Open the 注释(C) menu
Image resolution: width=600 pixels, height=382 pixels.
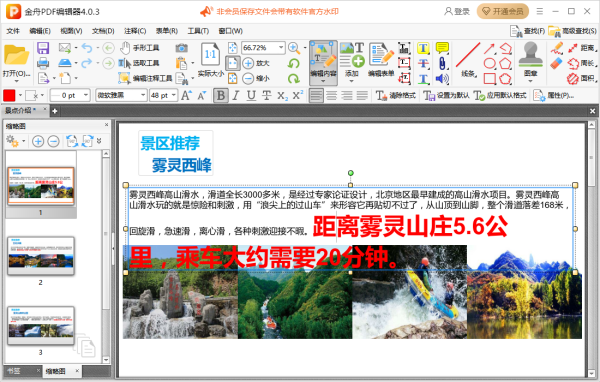tap(135, 31)
